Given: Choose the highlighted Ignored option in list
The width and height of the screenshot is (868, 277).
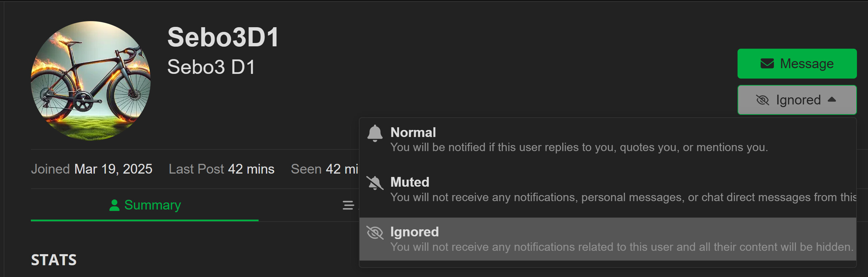Looking at the screenshot, I should point(607,239).
